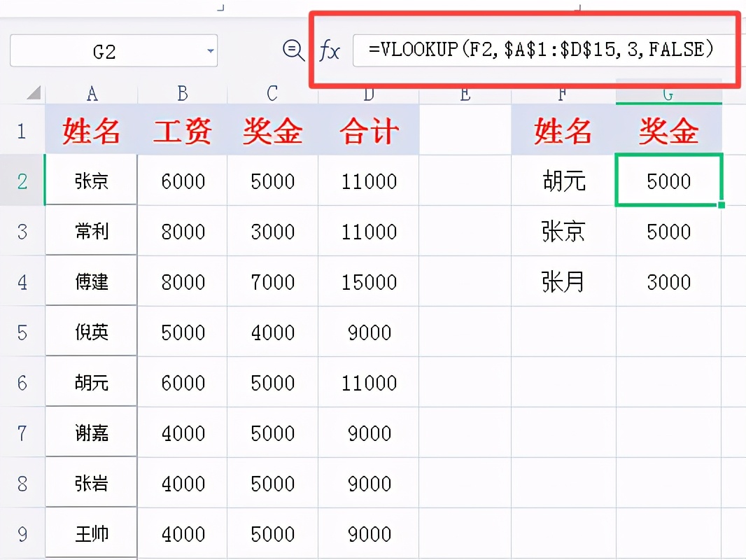Click 张京's total 11000
This screenshot has height=560, width=746.
[369, 181]
